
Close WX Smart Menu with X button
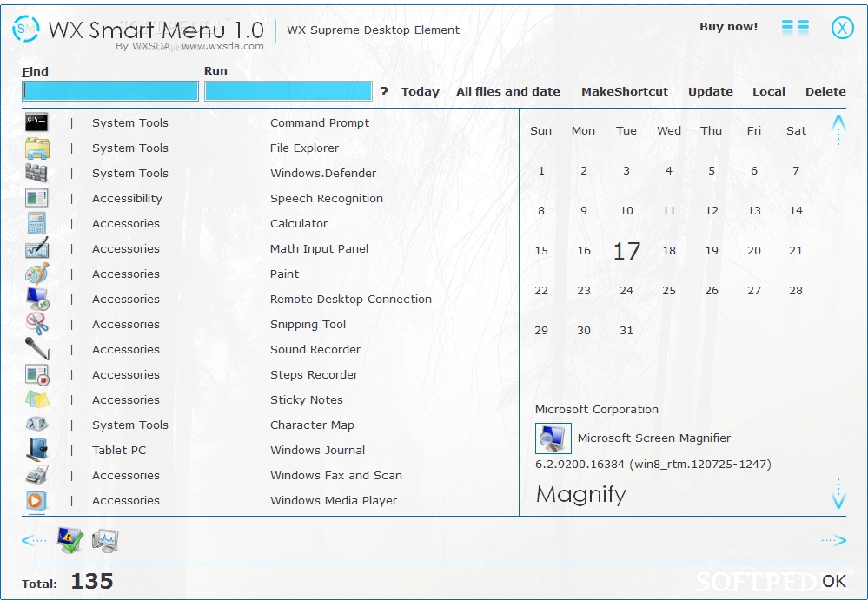[x=842, y=27]
